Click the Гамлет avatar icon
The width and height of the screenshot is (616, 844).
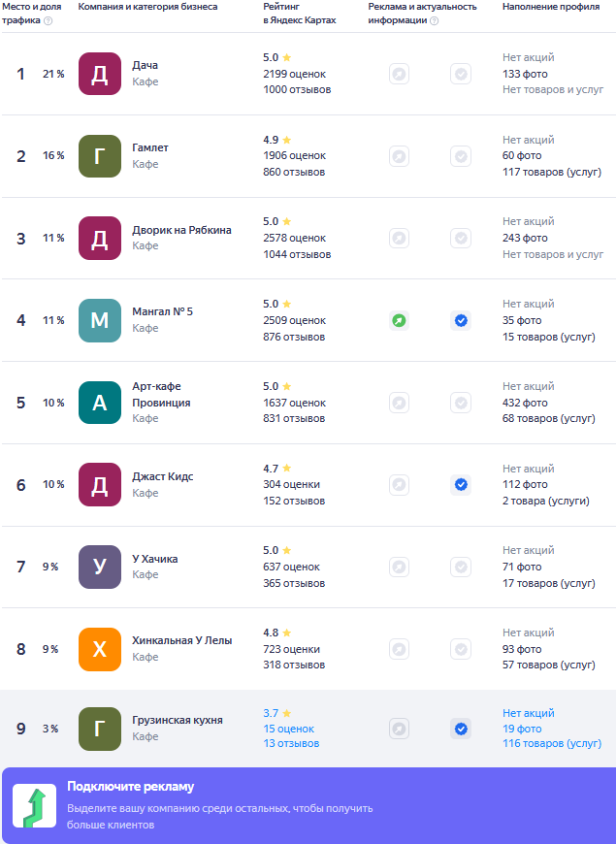click(x=100, y=156)
